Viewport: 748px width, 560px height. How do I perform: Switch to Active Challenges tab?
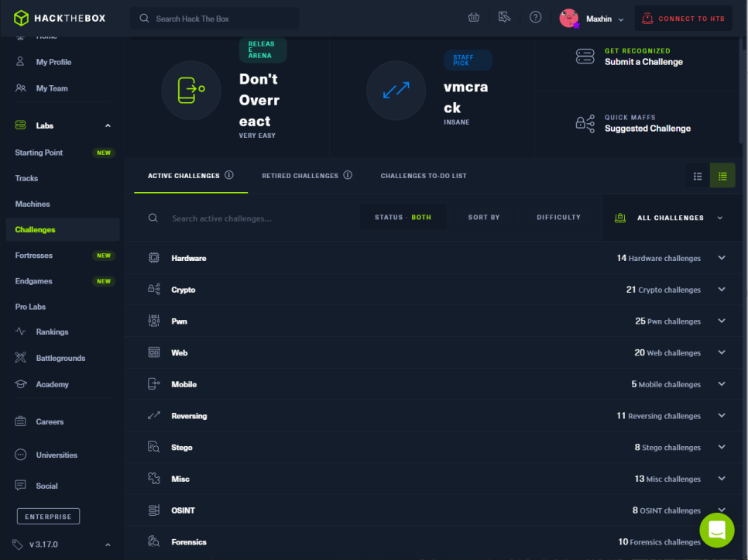184,176
